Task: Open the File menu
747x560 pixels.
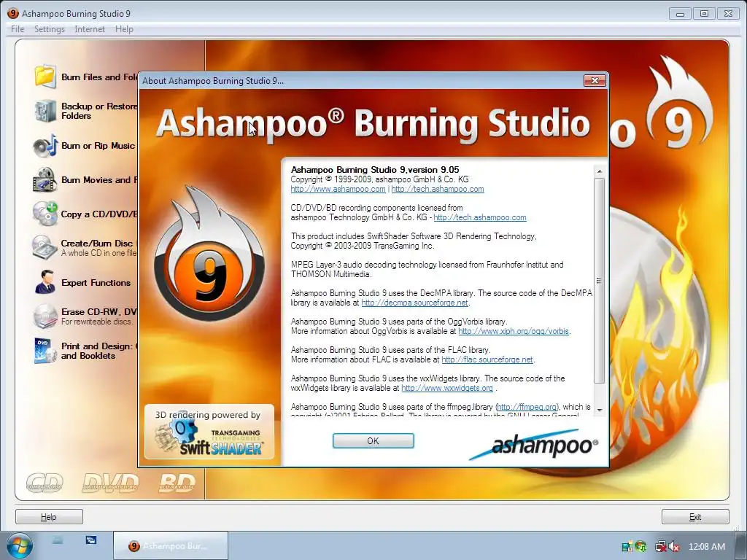Action: point(18,29)
